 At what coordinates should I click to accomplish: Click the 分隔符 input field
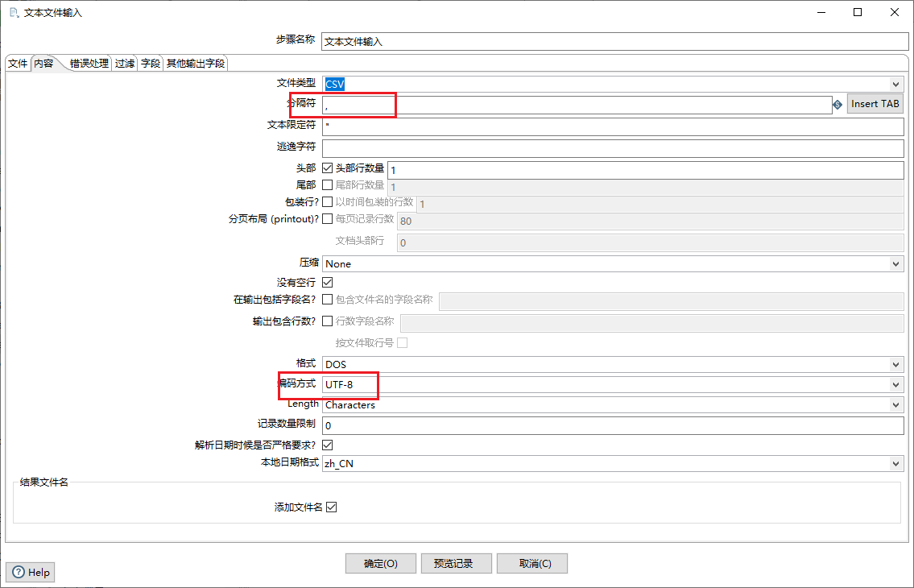pyautogui.click(x=577, y=105)
